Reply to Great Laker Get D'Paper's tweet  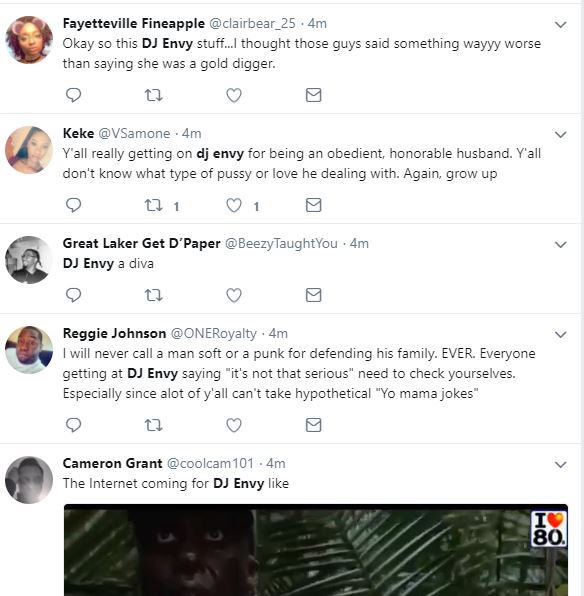pos(73,295)
